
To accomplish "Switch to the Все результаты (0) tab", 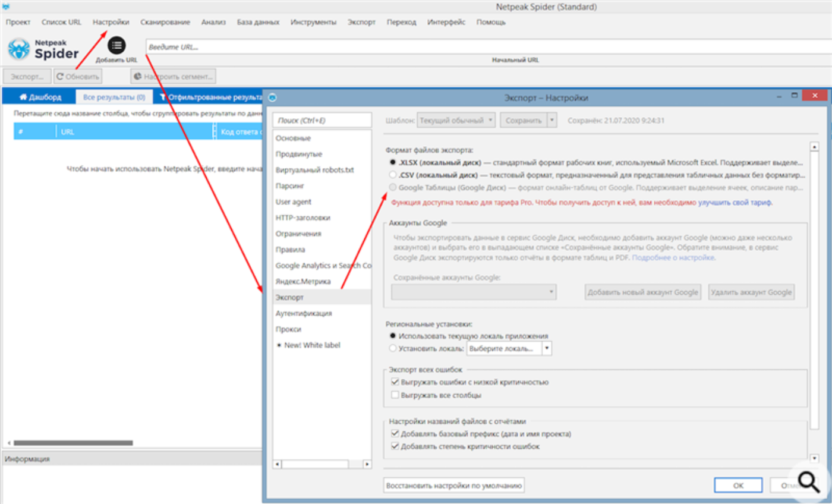I will [114, 97].
